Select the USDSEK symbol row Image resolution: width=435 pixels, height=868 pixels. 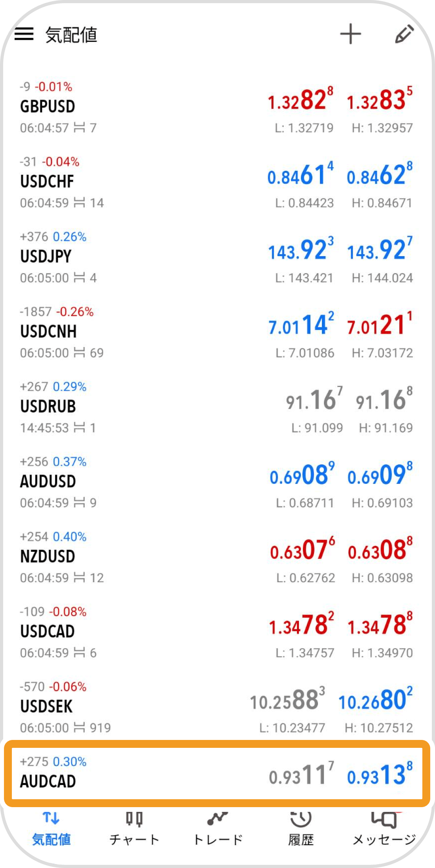tap(217, 708)
